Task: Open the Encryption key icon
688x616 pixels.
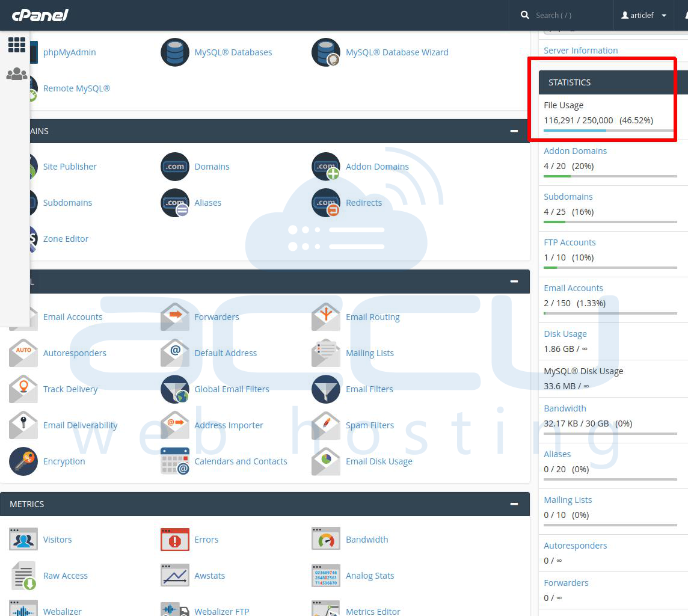Action: click(23, 461)
